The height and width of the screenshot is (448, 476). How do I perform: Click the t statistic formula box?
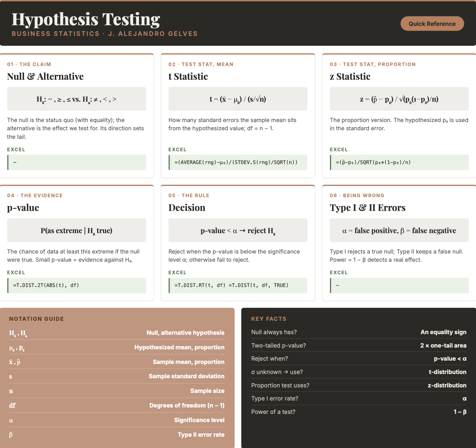[x=238, y=99]
